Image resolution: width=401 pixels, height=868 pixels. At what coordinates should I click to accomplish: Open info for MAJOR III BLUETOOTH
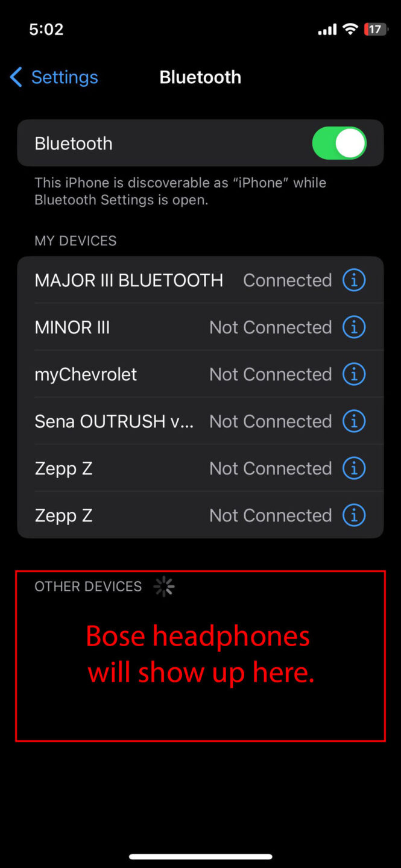pos(354,280)
